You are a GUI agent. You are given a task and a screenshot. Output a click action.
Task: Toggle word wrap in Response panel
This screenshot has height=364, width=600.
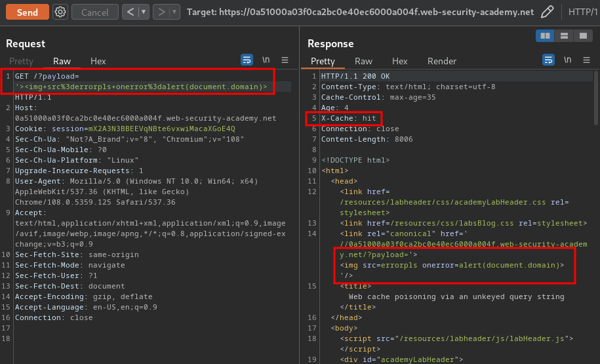point(548,60)
